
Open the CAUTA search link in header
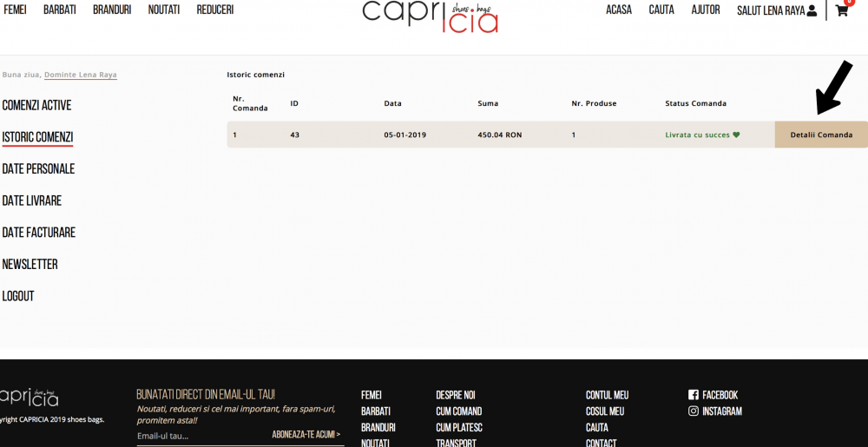[x=661, y=10]
